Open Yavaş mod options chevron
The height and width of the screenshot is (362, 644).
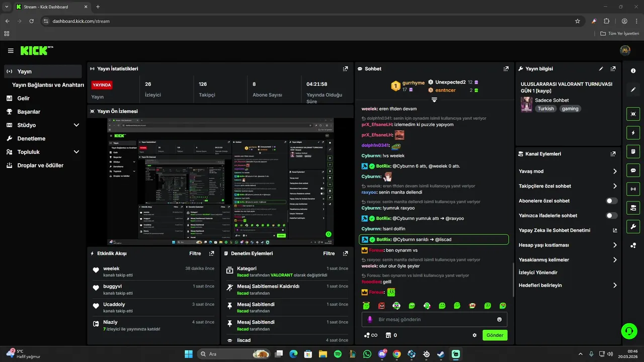click(x=615, y=171)
